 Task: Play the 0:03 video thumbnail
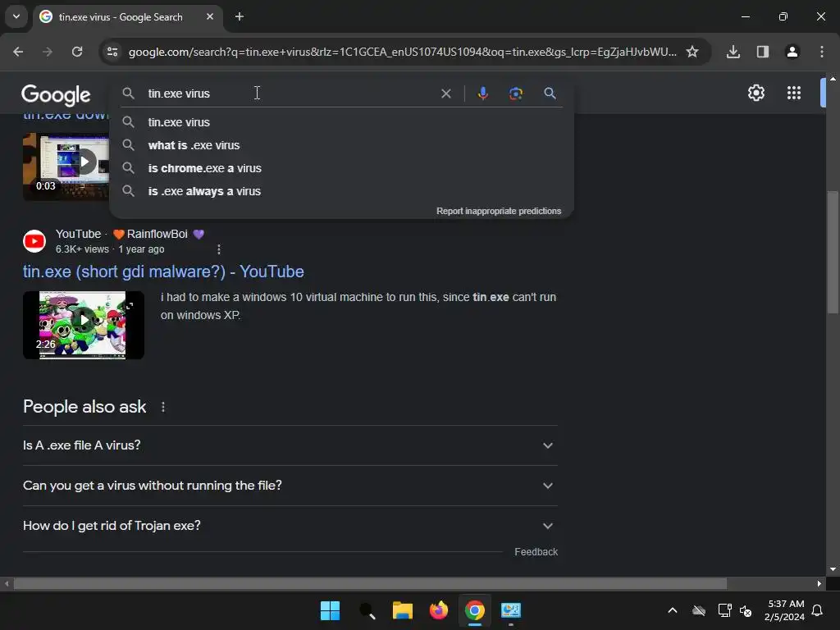pyautogui.click(x=66, y=166)
